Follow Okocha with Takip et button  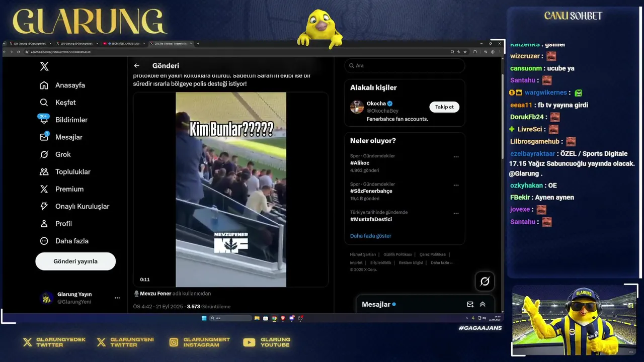[x=444, y=107]
